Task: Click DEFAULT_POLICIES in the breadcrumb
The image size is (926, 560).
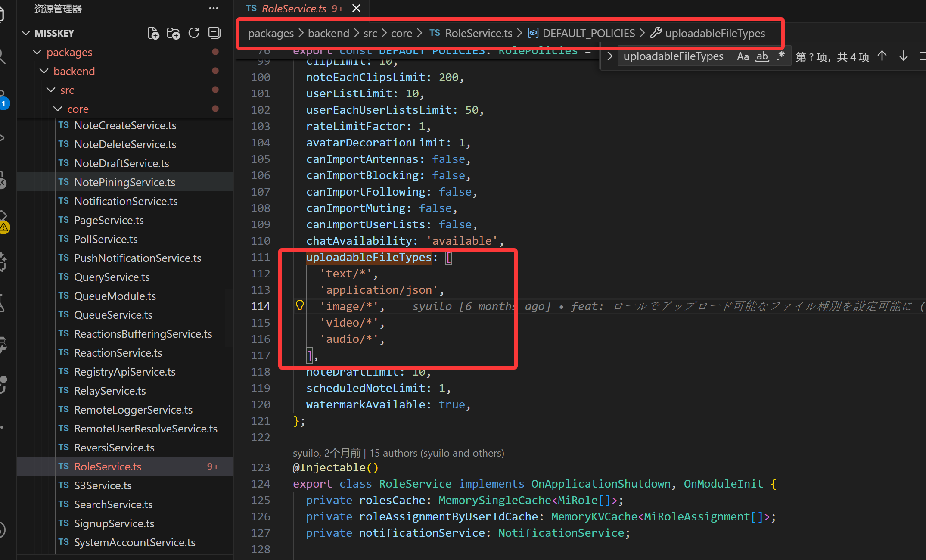Action: (588, 33)
